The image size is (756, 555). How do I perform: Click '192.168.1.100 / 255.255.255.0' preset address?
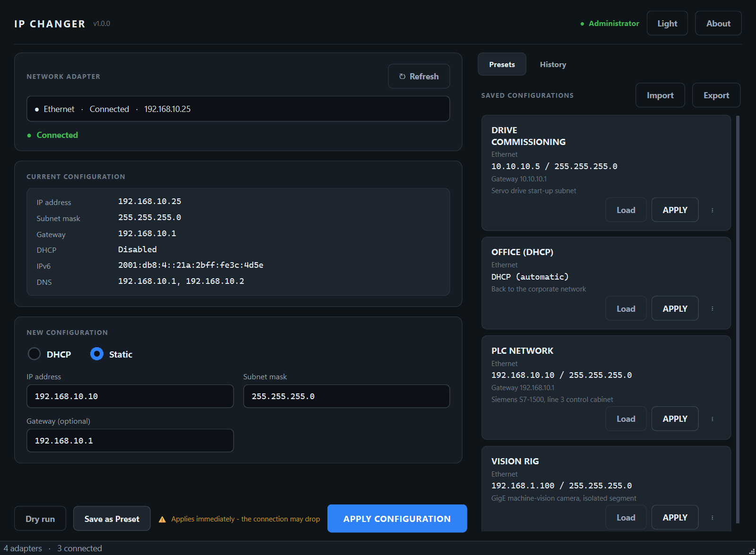[561, 486]
